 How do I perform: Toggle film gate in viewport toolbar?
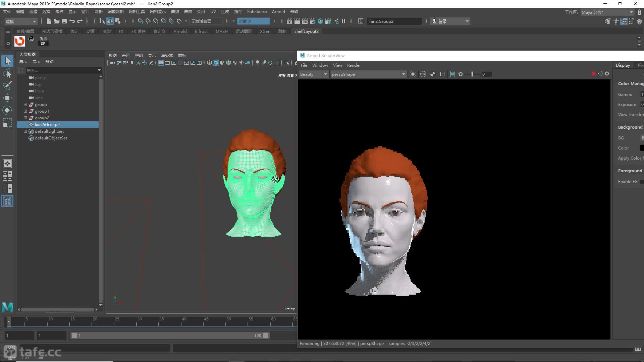click(167, 63)
